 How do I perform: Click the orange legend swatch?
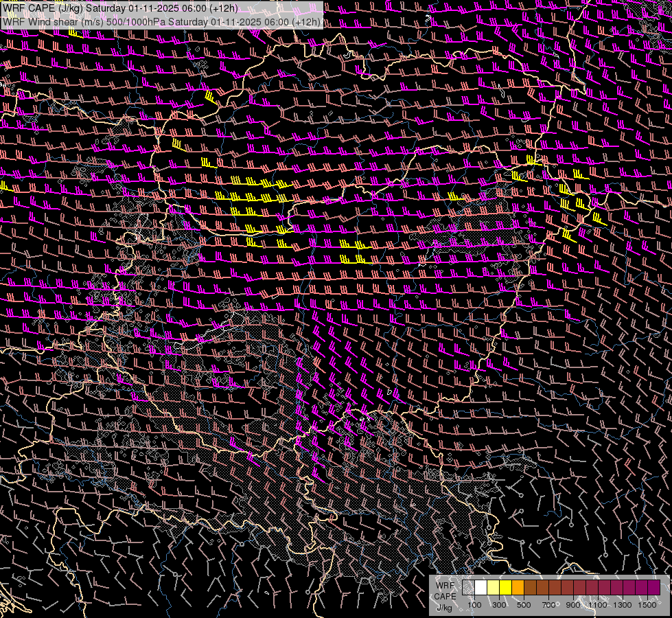click(518, 588)
